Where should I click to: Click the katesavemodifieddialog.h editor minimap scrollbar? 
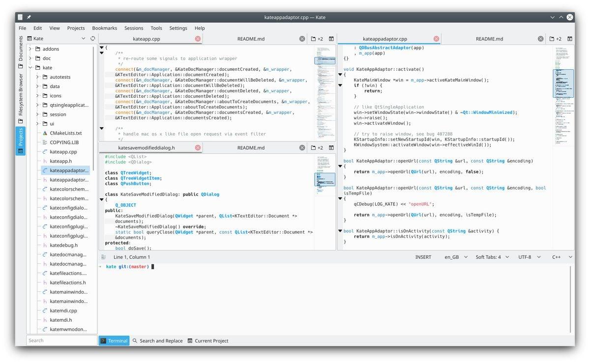(x=324, y=201)
